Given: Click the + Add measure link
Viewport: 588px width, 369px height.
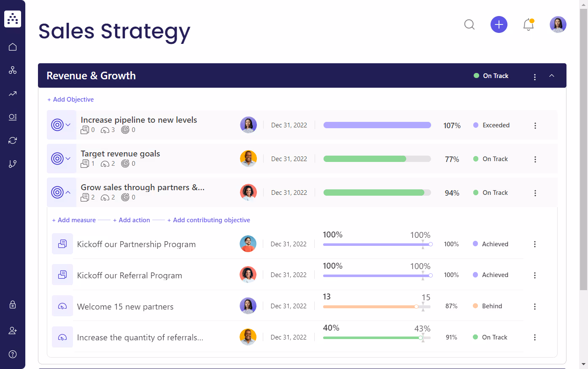Looking at the screenshot, I should pos(73,220).
